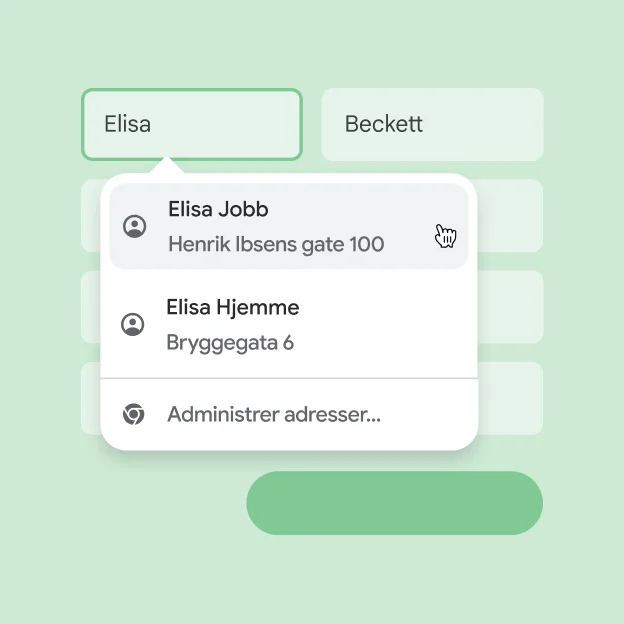The image size is (624, 624).
Task: Click the Bryggegata 6 address text
Action: pos(230,343)
